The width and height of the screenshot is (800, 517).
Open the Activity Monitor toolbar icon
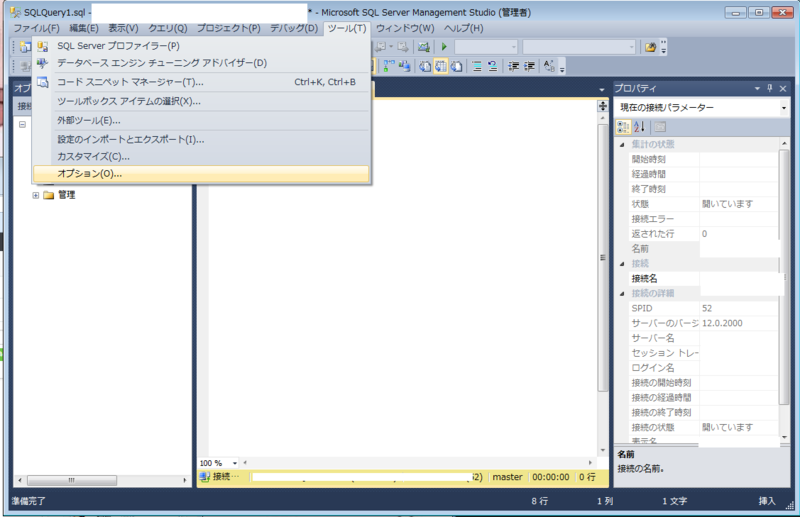(423, 47)
